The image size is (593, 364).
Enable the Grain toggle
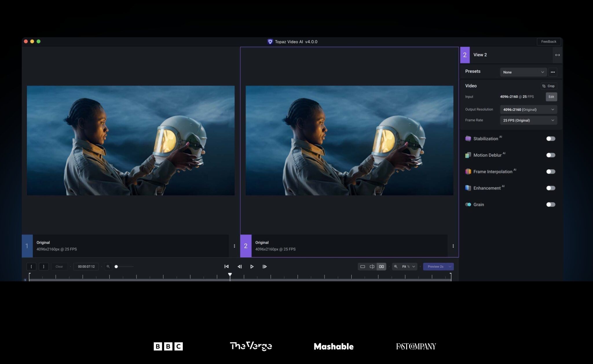click(550, 204)
